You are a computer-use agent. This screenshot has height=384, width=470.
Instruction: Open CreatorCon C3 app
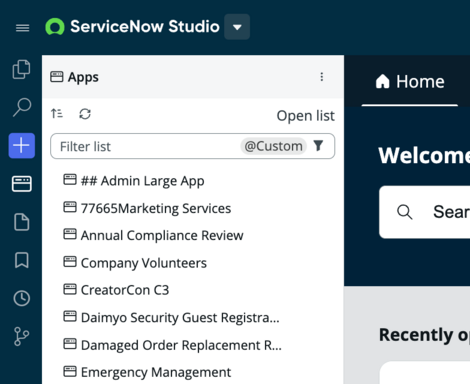[116, 290]
